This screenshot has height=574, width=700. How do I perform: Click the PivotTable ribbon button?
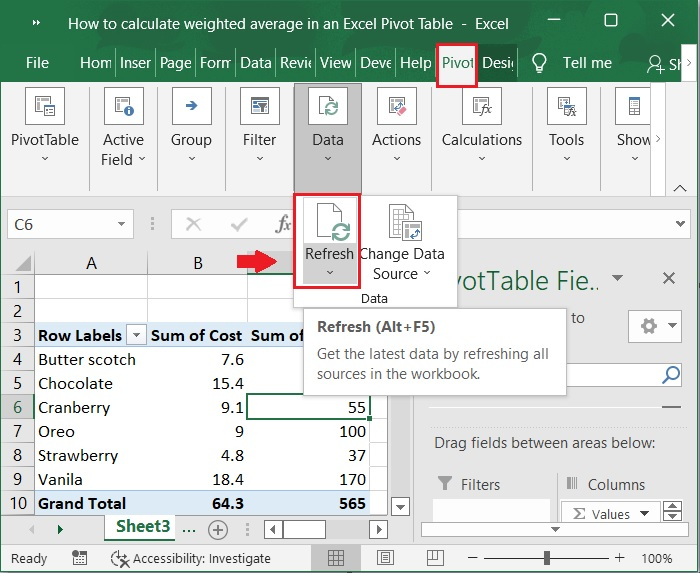click(x=44, y=125)
